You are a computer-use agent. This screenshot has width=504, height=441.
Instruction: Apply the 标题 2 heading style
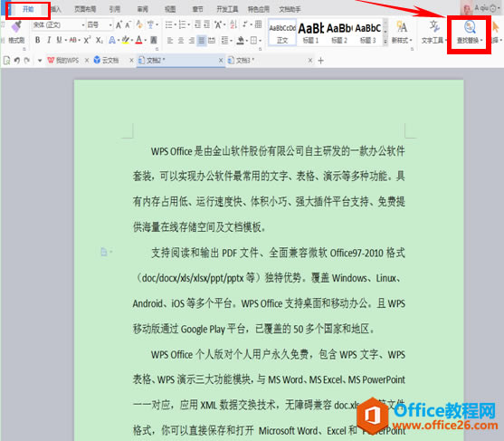pyautogui.click(x=339, y=33)
